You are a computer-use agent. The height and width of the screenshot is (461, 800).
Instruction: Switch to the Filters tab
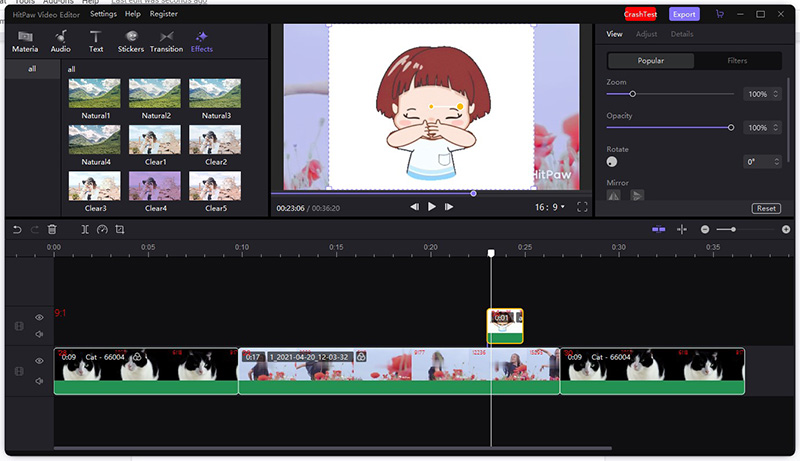pyautogui.click(x=737, y=61)
